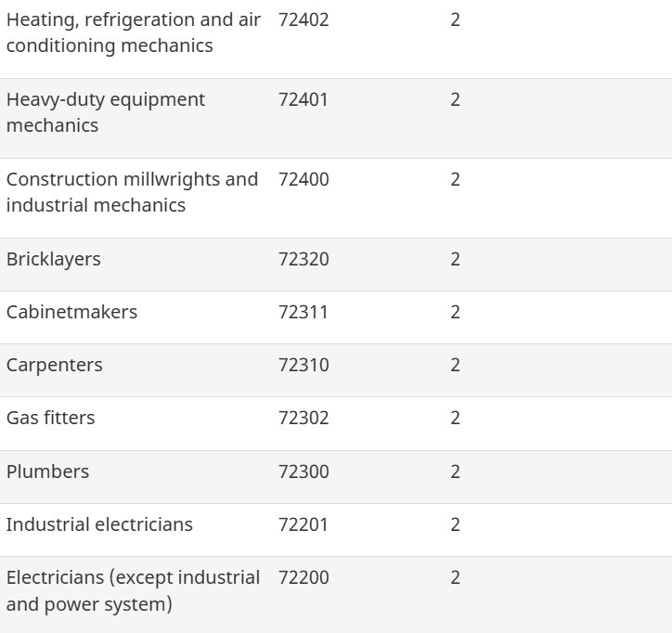The height and width of the screenshot is (633, 672).
Task: Select code 72320 next to Bricklayers
Action: [x=304, y=259]
